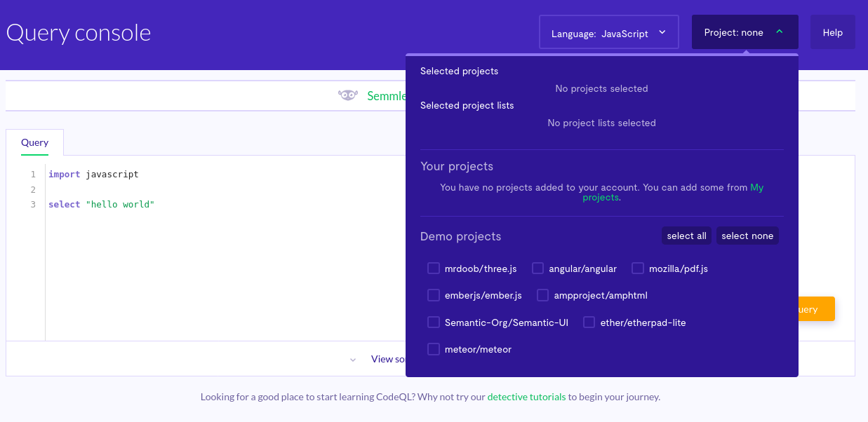This screenshot has width=868, height=422.
Task: Expand the View source chevron below editor
Action: pos(353,360)
